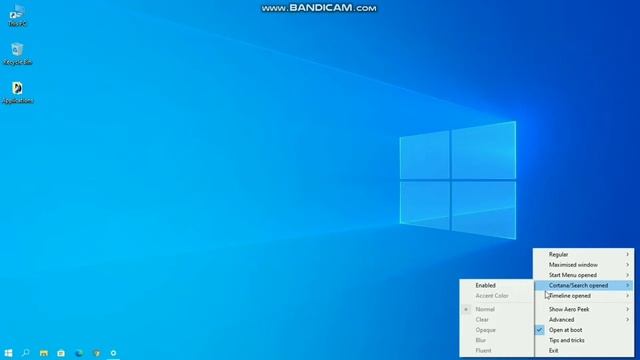Viewport: 640px width, 360px height.
Task: Expand the Timeline opened submenu
Action: (x=584, y=296)
